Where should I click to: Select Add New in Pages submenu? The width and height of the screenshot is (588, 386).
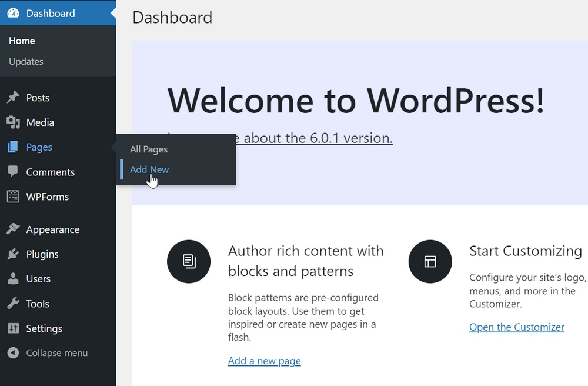click(x=149, y=169)
